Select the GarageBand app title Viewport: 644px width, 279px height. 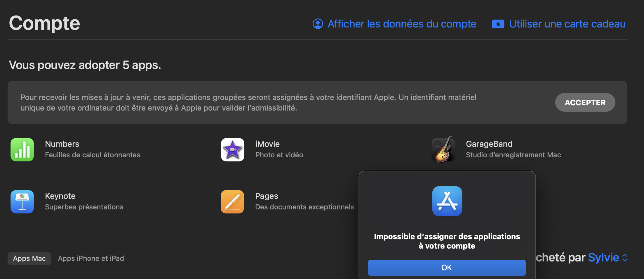coord(489,144)
